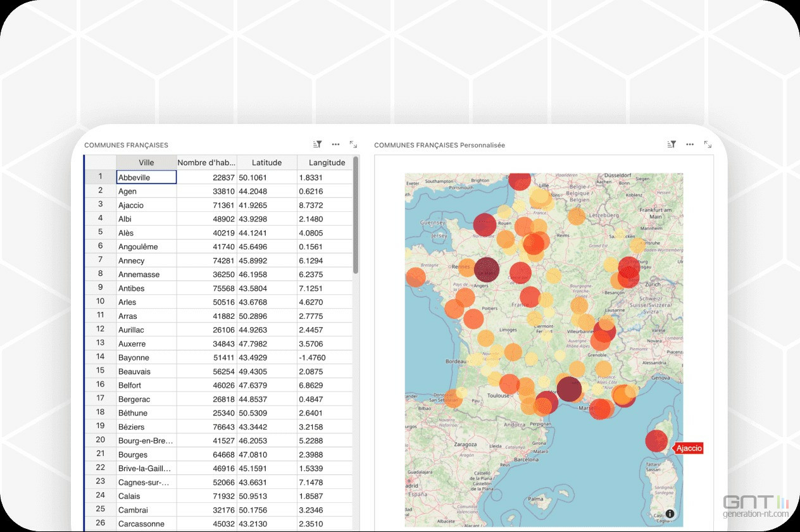800x532 pixels.
Task: Select the Arles cell
Action: (146, 302)
